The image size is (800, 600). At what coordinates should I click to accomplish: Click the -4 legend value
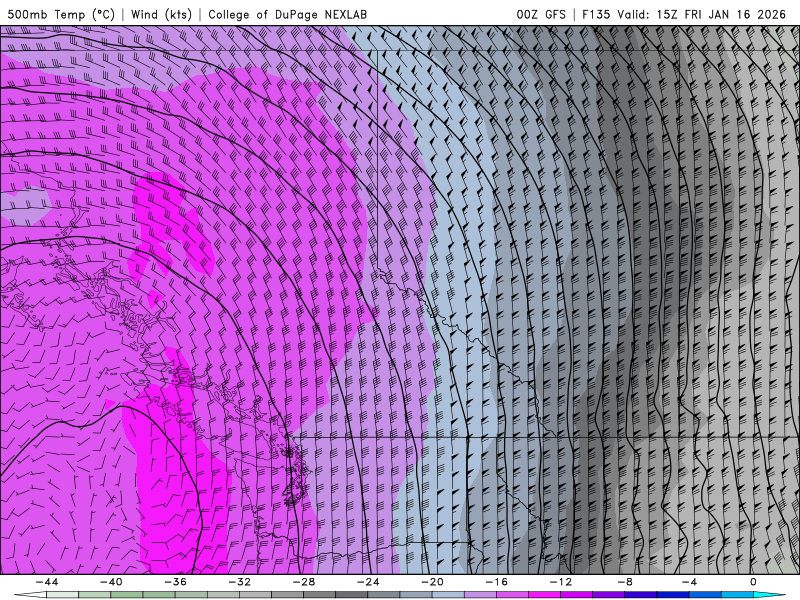pos(689,582)
